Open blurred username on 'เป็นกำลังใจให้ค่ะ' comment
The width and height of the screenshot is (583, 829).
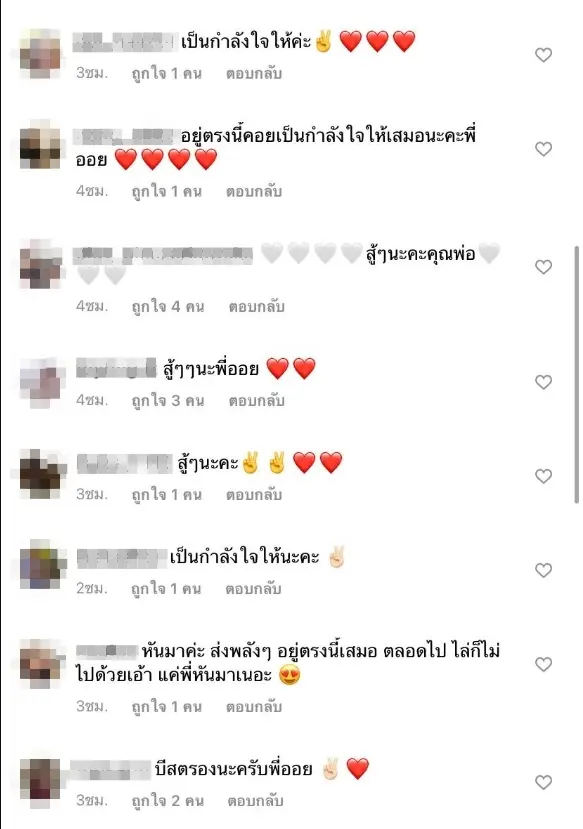coord(124,42)
